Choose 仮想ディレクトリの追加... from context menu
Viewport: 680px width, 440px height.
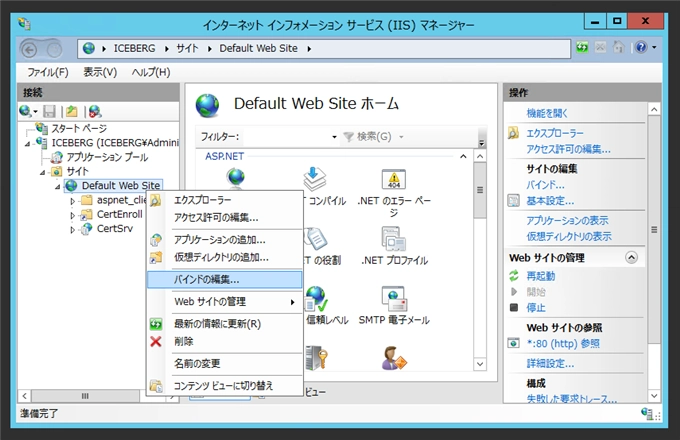[x=225, y=257]
